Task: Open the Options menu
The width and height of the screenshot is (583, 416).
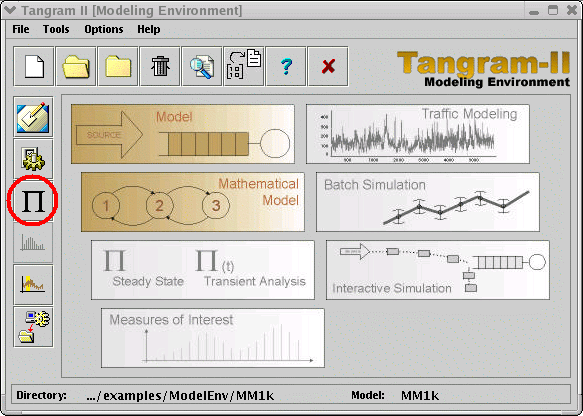Action: 104,29
